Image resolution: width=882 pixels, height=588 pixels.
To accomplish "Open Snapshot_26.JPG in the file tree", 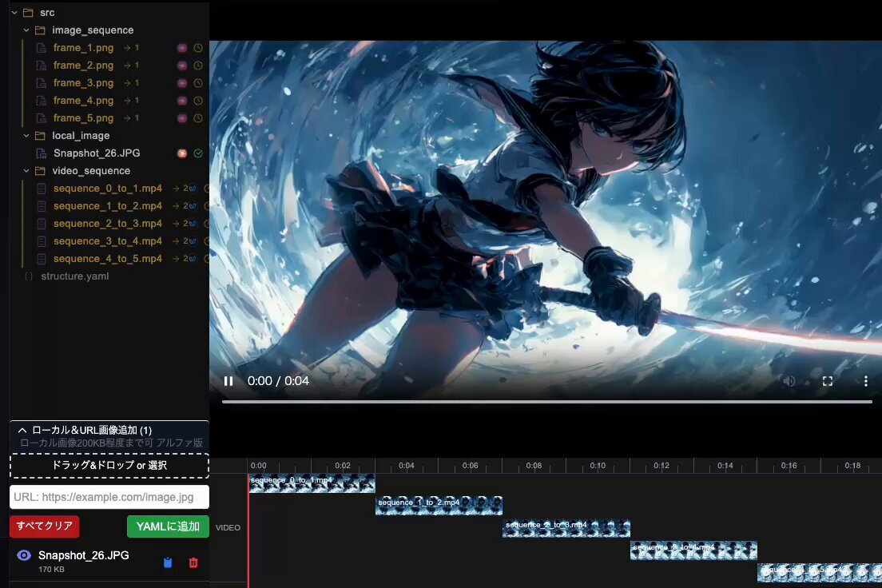I will tap(97, 153).
